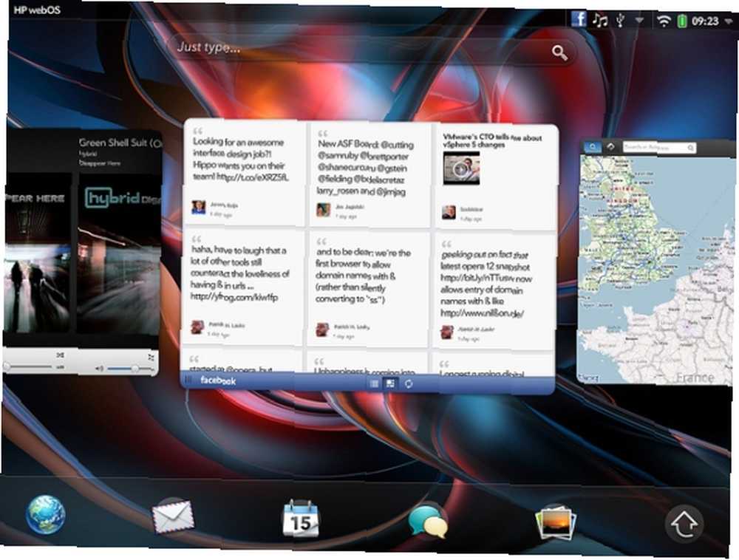
Task: Click the 09:23 clock in status bar
Action: tap(705, 21)
